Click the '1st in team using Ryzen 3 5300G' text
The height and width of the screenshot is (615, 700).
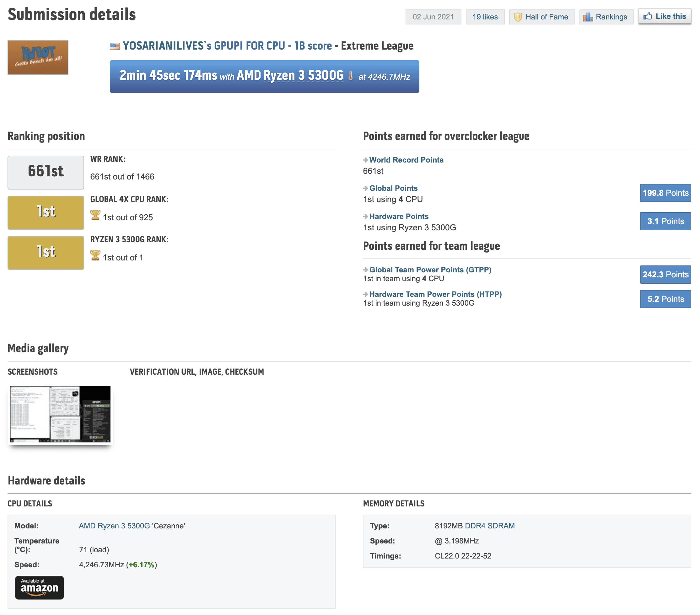click(x=419, y=303)
